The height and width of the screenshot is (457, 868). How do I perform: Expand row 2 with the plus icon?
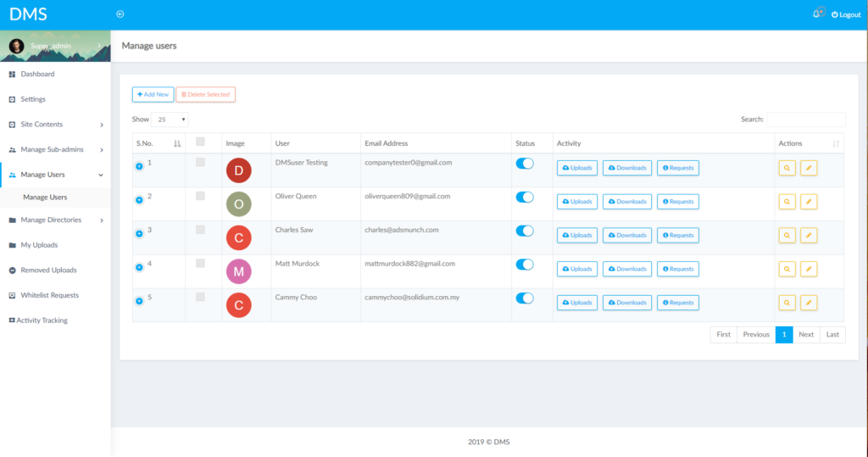140,200
